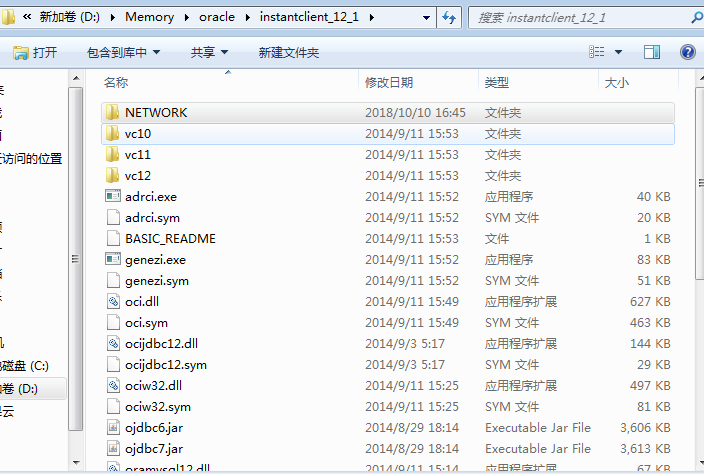Select the BASIC_README file name
The height and width of the screenshot is (474, 704).
pyautogui.click(x=170, y=238)
